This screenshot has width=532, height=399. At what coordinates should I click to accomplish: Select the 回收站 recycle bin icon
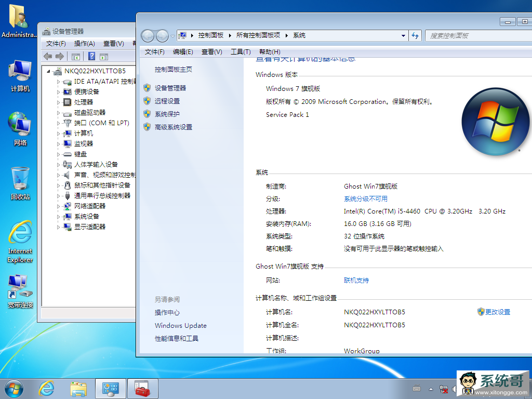click(x=20, y=183)
